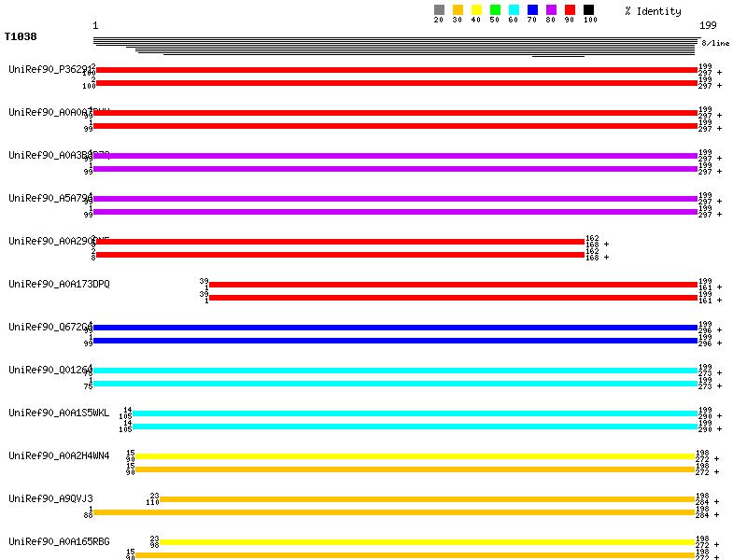
Task: Click the T1038 query label
Action: 21,36
